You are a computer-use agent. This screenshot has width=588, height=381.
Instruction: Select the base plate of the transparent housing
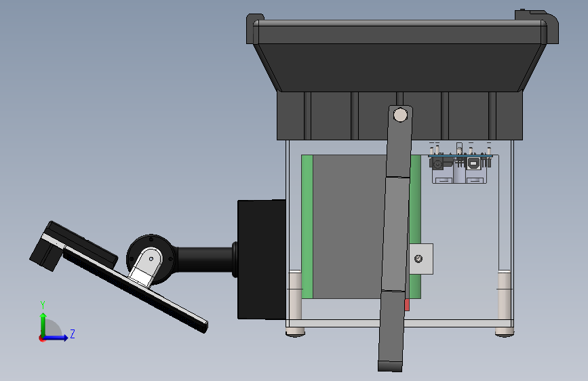[x=399, y=323]
